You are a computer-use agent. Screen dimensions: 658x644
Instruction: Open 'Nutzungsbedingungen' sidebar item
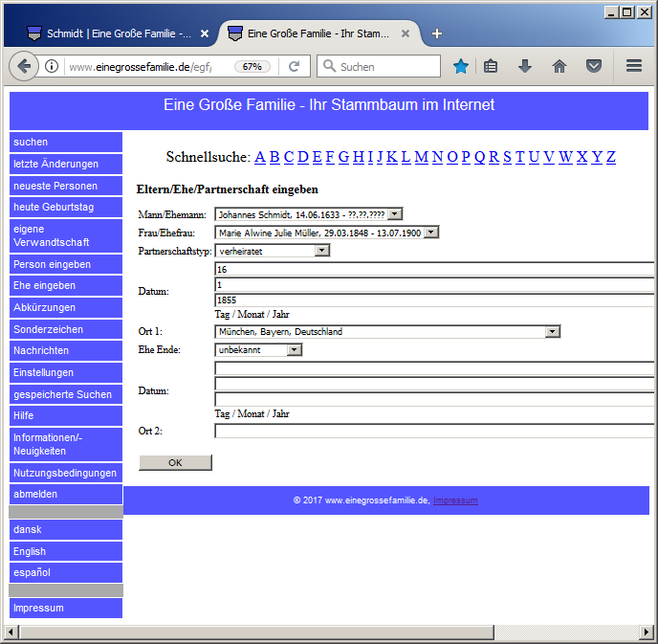click(66, 473)
